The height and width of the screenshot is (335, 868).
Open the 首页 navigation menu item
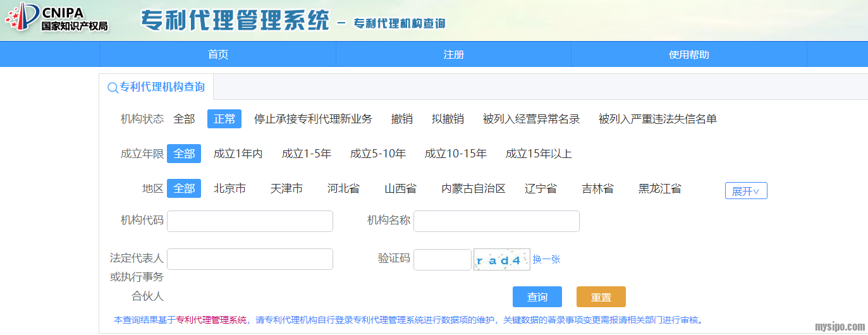(x=218, y=54)
